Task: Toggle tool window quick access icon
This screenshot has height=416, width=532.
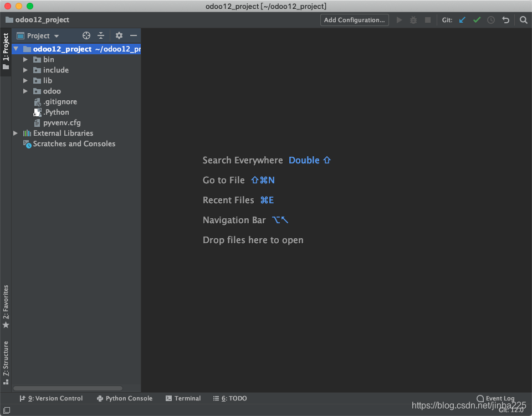Action: [x=7, y=410]
